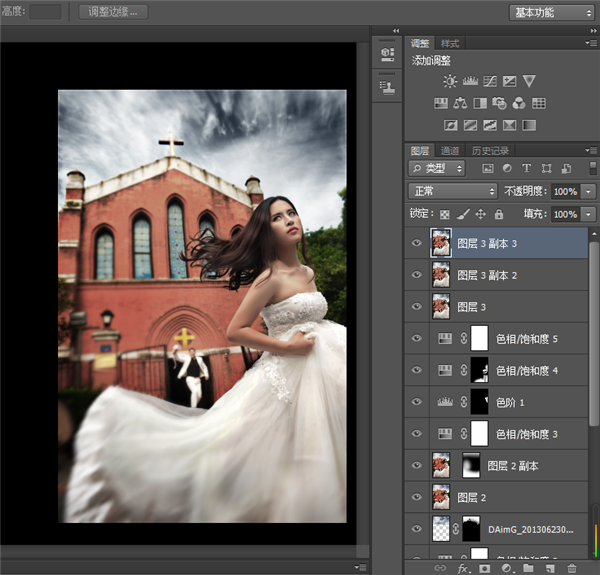Viewport: 600px width, 575px height.
Task: Toggle layer filtering on/off switch
Action: coord(593,168)
